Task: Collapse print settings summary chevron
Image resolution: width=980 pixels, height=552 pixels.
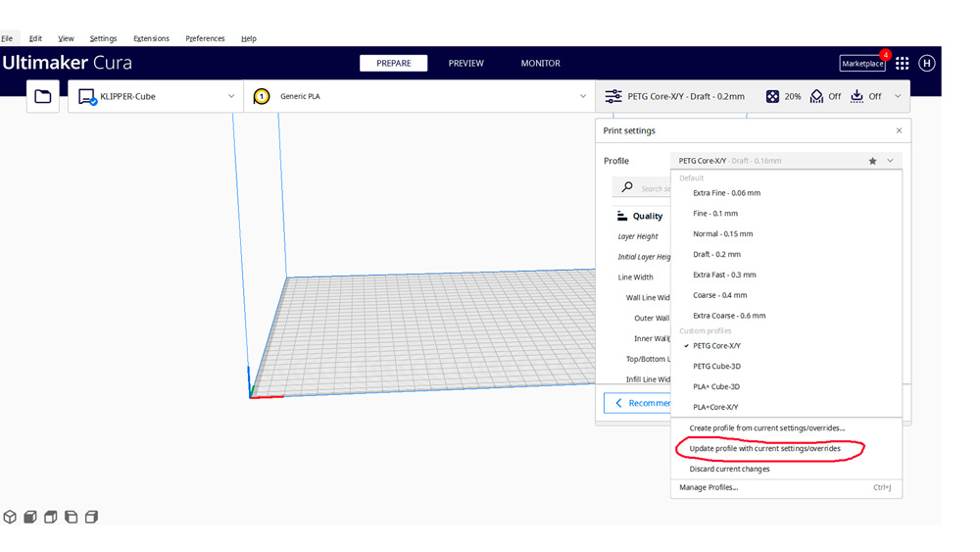Action: tap(898, 96)
